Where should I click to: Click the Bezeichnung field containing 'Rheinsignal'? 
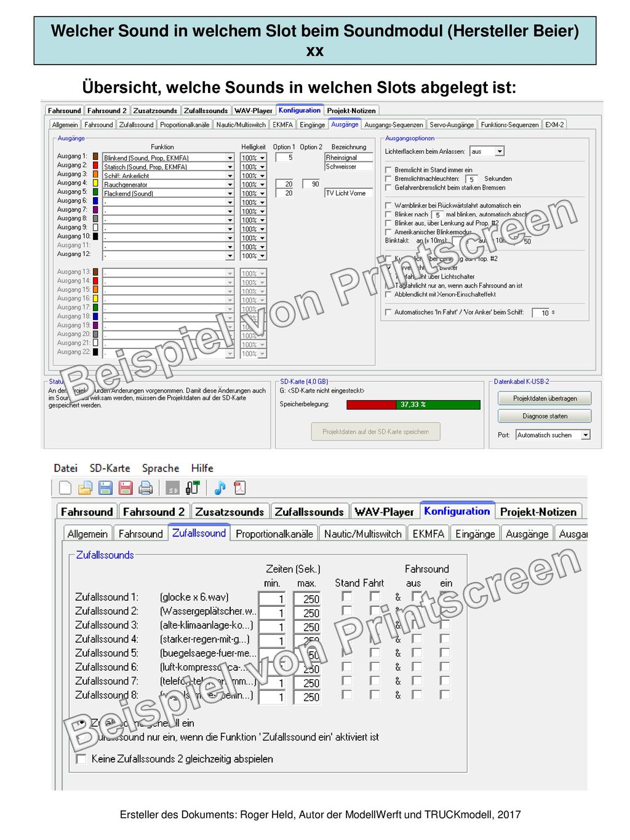(349, 158)
